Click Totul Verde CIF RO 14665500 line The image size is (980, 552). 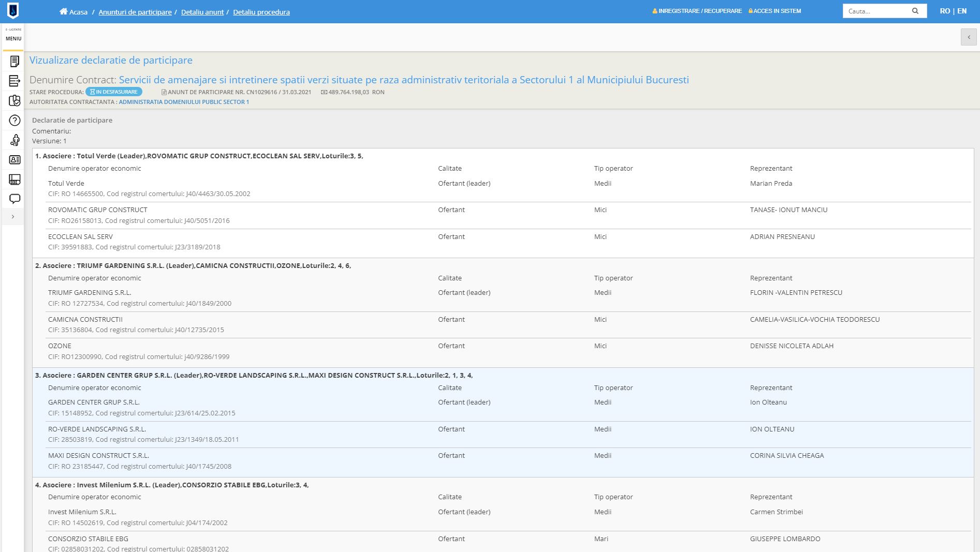[x=149, y=194]
